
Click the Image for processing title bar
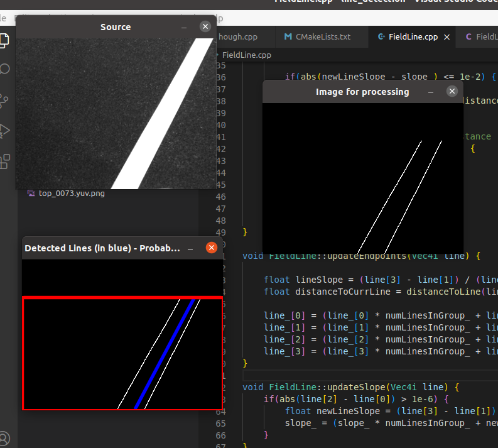(x=362, y=92)
